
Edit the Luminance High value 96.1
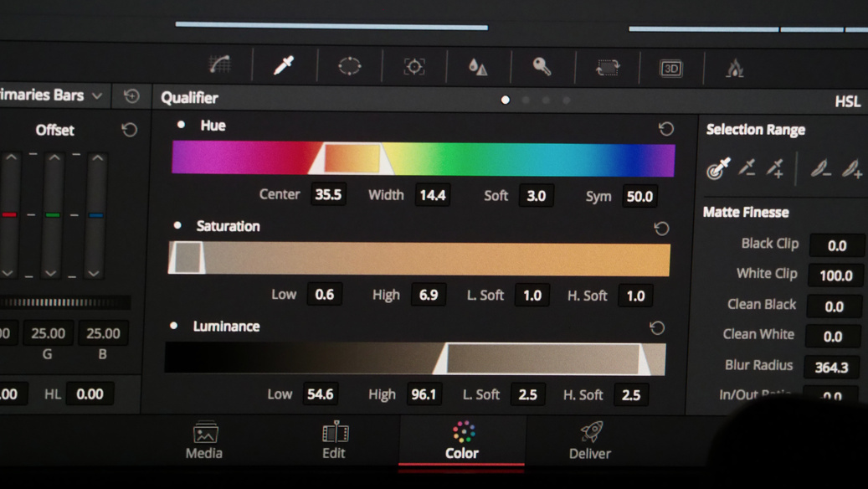click(x=424, y=394)
